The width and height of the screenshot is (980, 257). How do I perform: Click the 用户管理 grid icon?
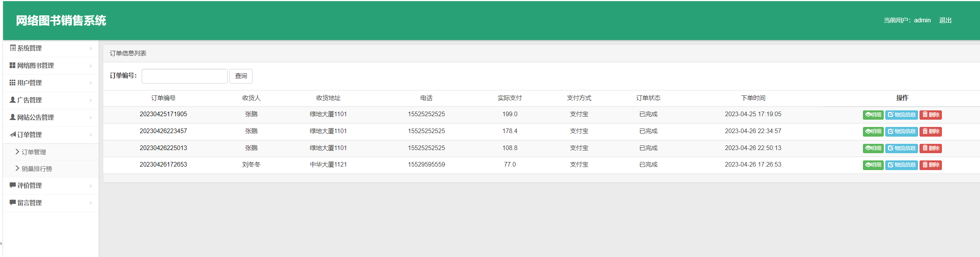[x=13, y=83]
